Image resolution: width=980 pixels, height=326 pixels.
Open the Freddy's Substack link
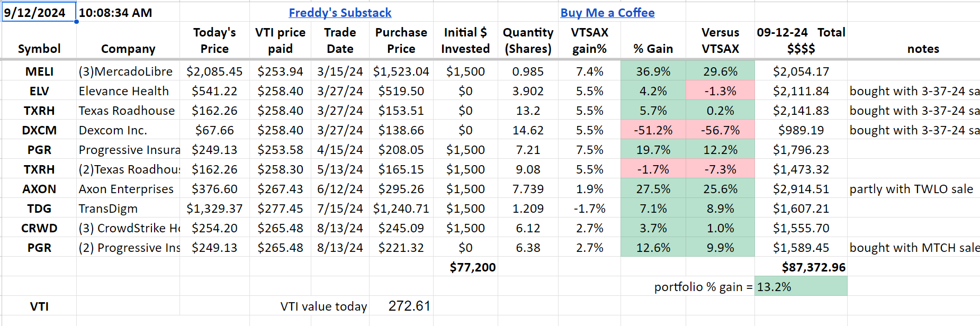(x=340, y=13)
